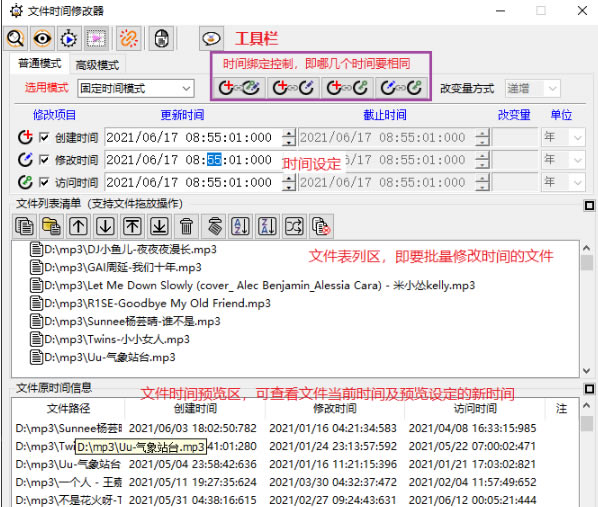Click the spinner on 修改时间 end time
Image resolution: width=598 pixels, height=507 pixels.
(482, 160)
